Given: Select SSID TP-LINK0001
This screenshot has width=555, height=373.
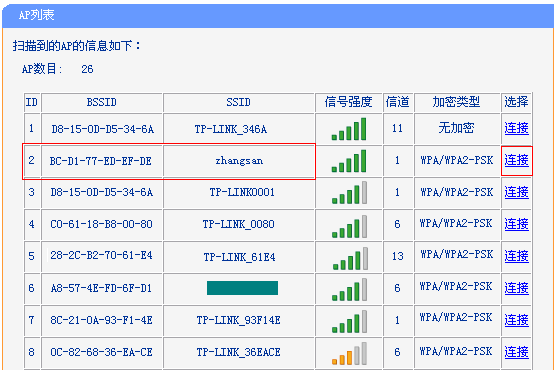Looking at the screenshot, I should [242, 192].
